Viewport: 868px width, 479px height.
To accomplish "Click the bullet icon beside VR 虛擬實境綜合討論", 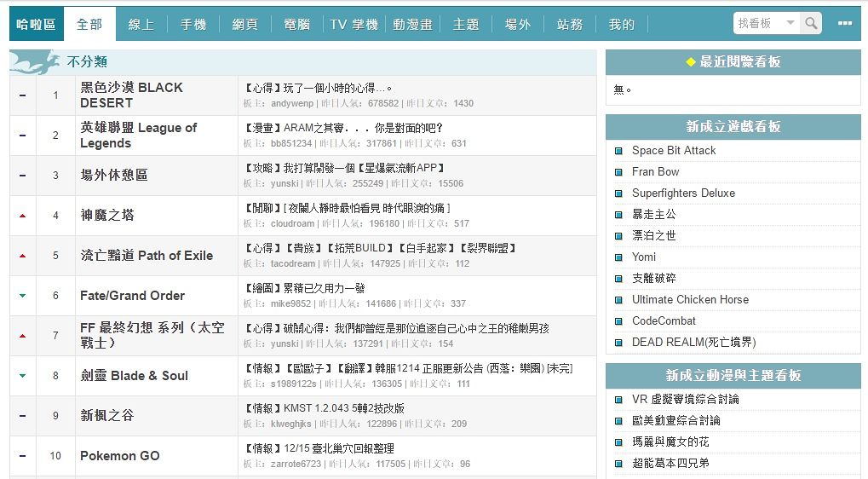I will pyautogui.click(x=619, y=400).
